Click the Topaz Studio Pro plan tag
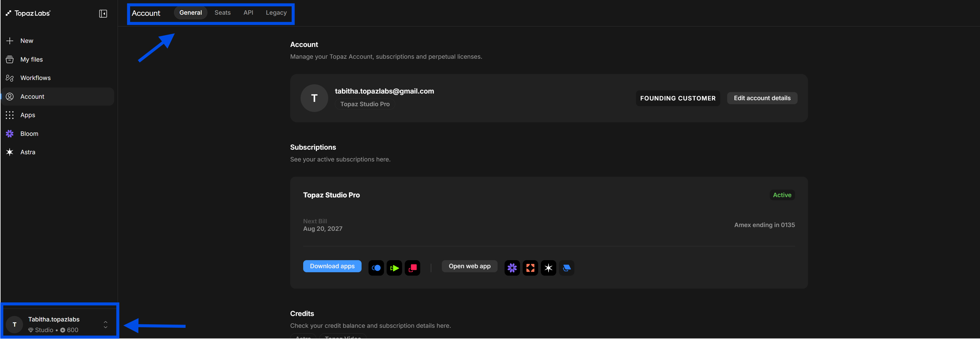Viewport: 980px width, 339px height. coord(365,104)
